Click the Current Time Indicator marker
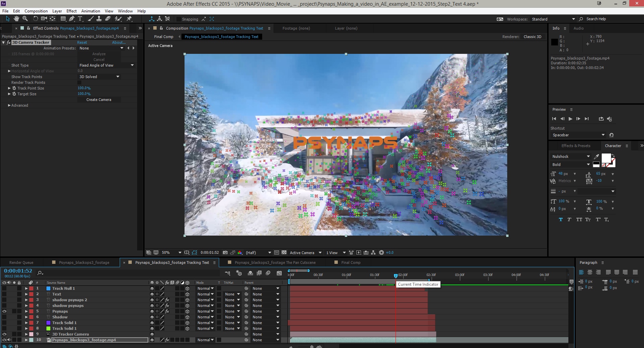Viewport: 644px width, 348px height. pos(396,276)
